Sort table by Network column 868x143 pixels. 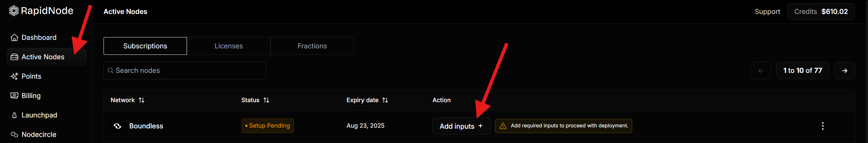click(141, 100)
